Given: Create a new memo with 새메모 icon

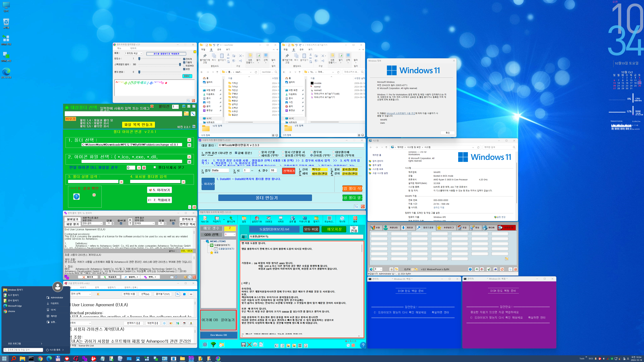Looking at the screenshot, I should click(281, 219).
